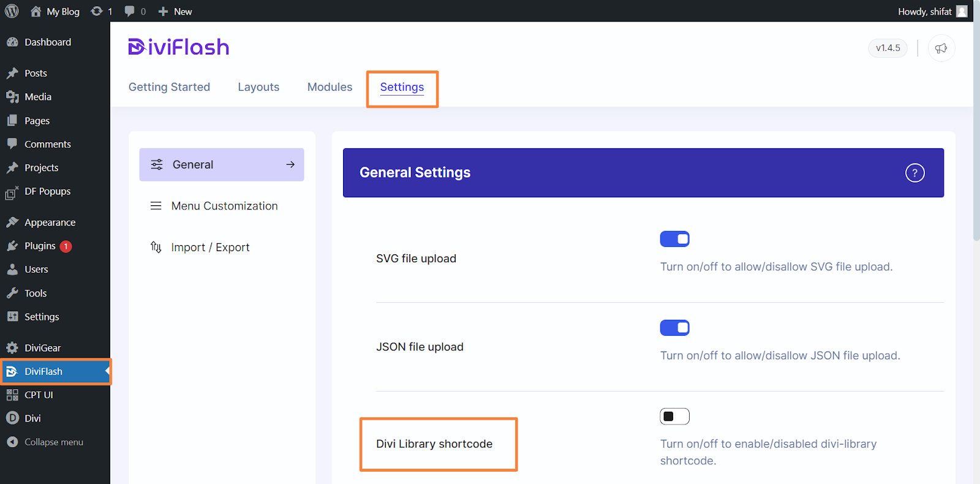Click the Plugins update count badge
980x484 pixels.
tap(66, 246)
